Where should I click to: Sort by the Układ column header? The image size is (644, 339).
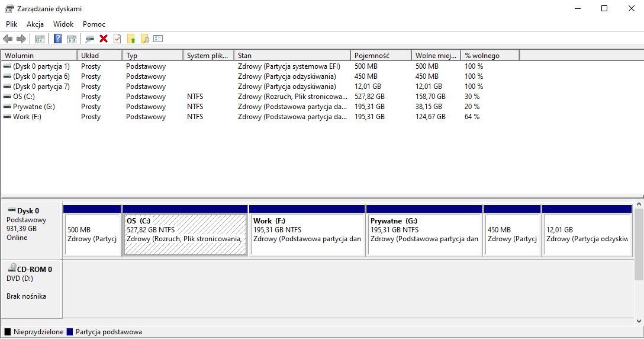click(99, 56)
